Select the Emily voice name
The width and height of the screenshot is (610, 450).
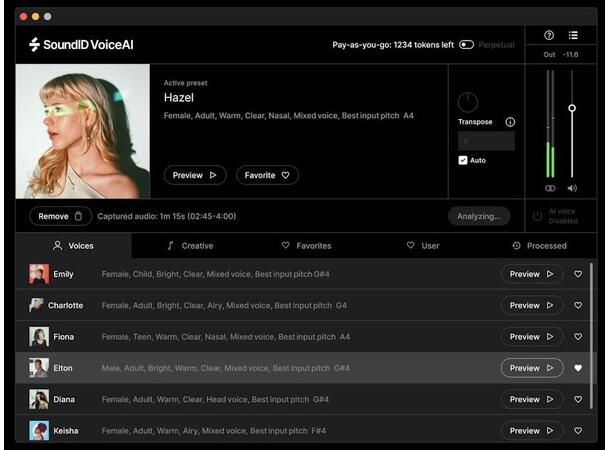63,274
